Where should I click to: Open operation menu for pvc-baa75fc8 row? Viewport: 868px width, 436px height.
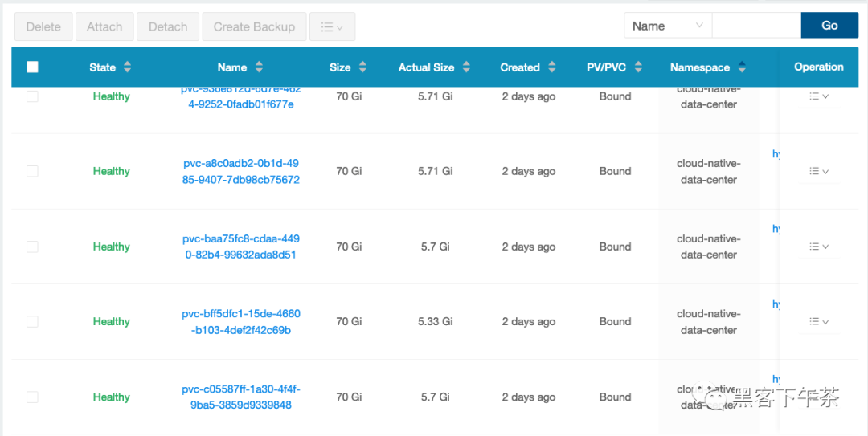pyautogui.click(x=819, y=247)
